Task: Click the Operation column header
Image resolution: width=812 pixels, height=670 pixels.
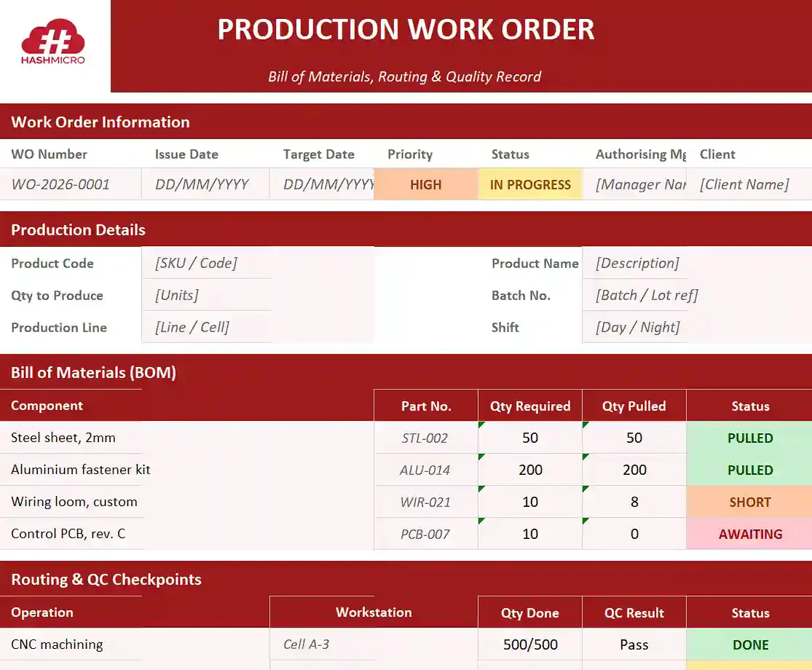Action: pos(135,612)
